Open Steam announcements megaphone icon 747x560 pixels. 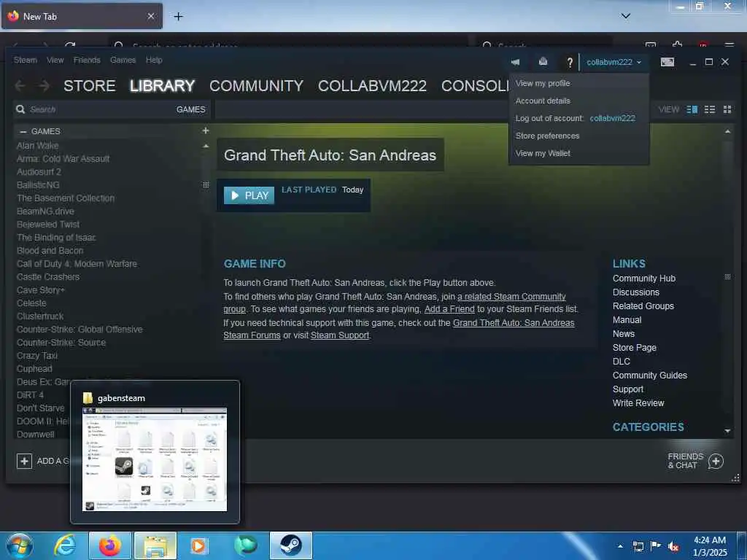515,62
